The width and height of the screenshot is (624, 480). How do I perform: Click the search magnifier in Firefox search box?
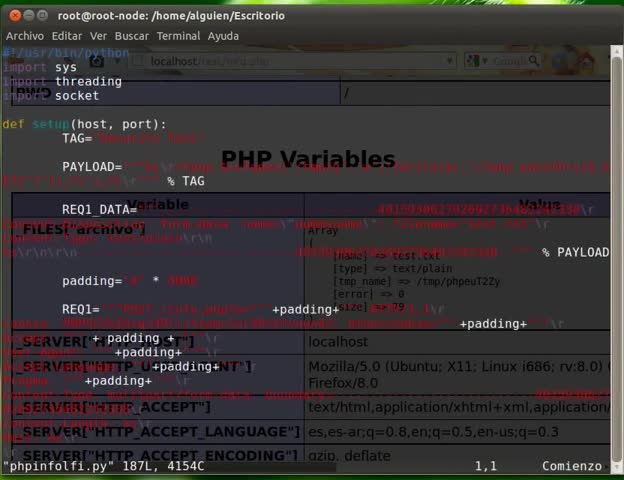(534, 60)
